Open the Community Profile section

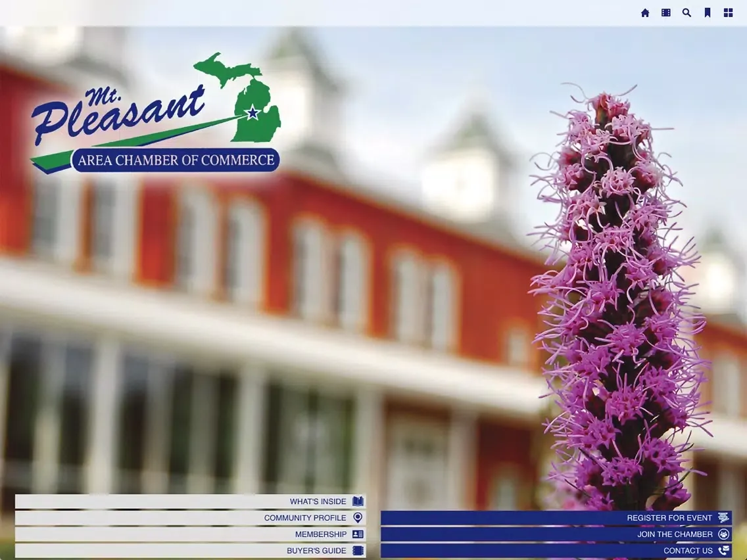(191, 518)
